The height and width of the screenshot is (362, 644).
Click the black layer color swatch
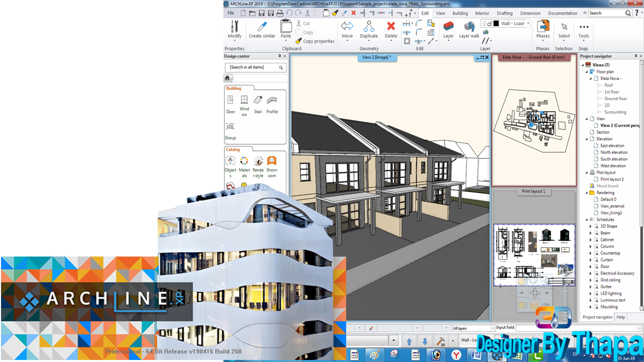496,24
